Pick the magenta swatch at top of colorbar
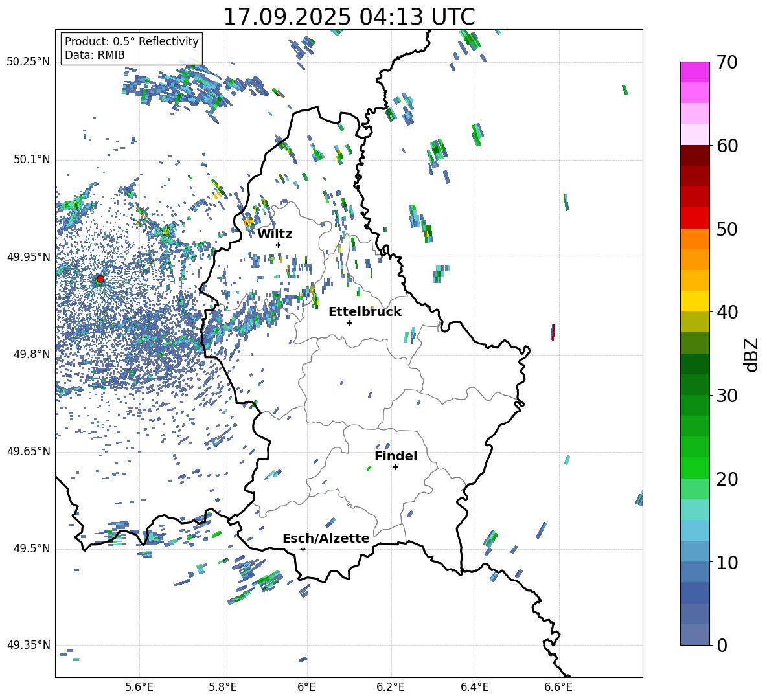Image resolution: width=767 pixels, height=700 pixels. coord(695,72)
